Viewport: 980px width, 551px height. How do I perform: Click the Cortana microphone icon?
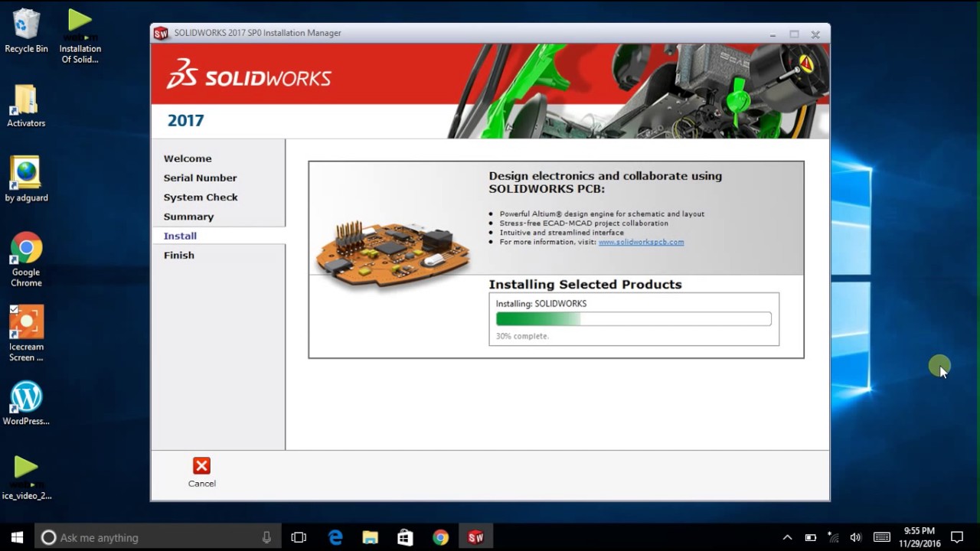tap(266, 537)
